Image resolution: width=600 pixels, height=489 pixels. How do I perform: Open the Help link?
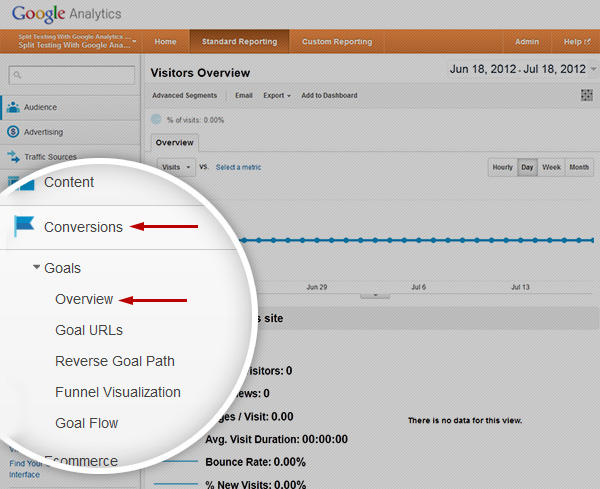tap(577, 42)
